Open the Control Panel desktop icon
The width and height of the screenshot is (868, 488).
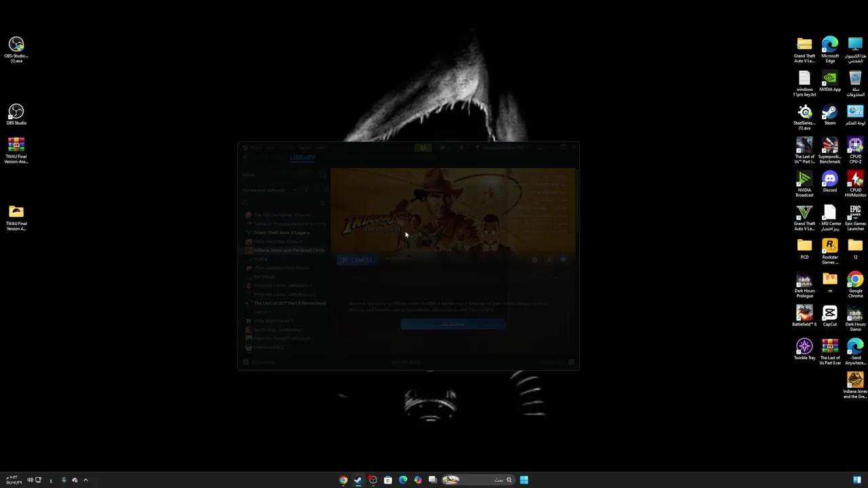click(855, 115)
